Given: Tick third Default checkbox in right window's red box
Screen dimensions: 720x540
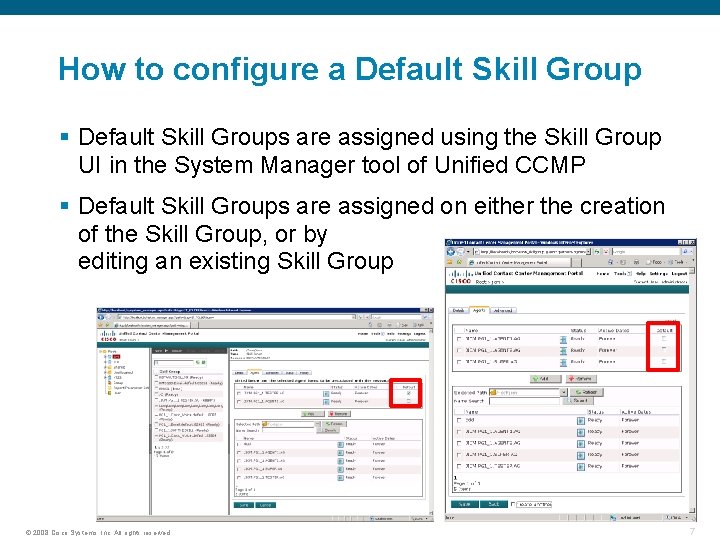Looking at the screenshot, I should click(x=664, y=361).
